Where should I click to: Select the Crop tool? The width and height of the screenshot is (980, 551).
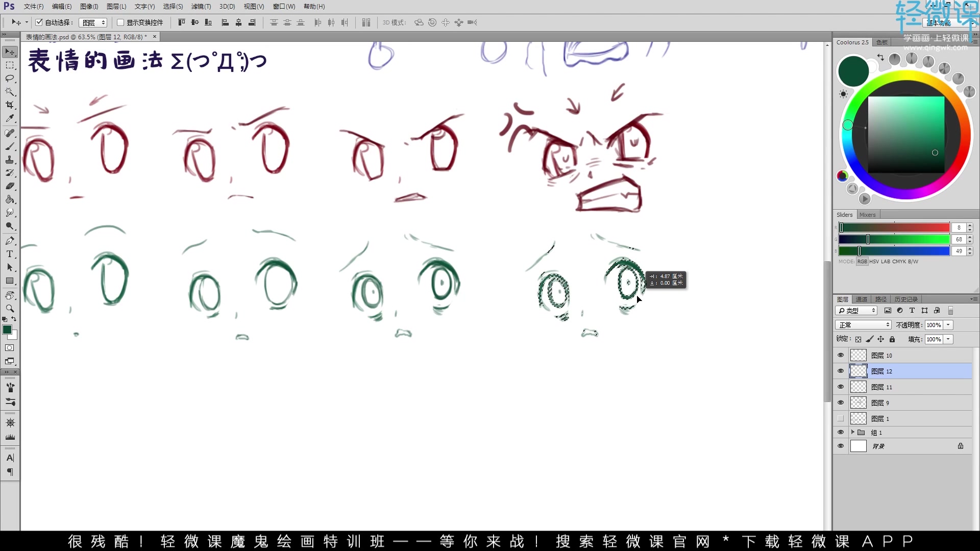click(x=10, y=105)
